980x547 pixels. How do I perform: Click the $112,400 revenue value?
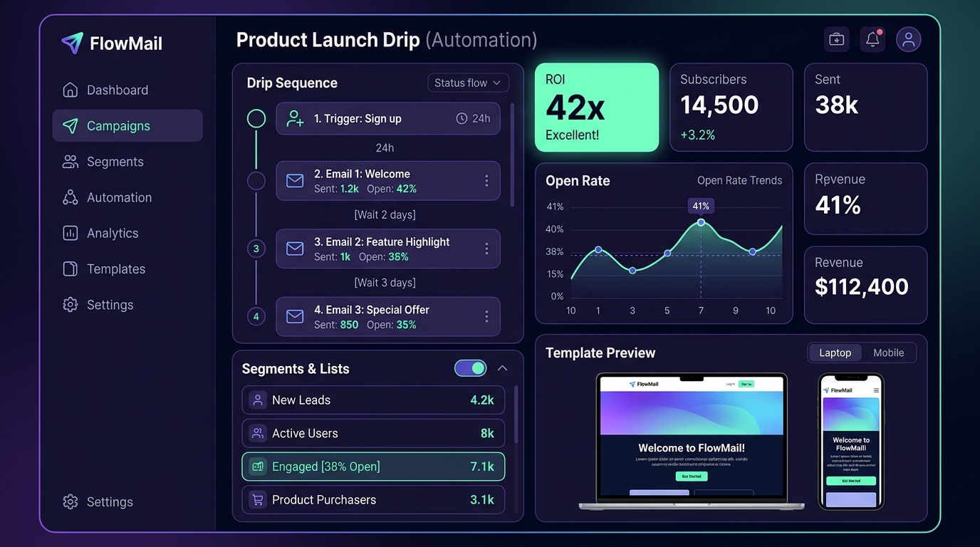[x=862, y=287]
